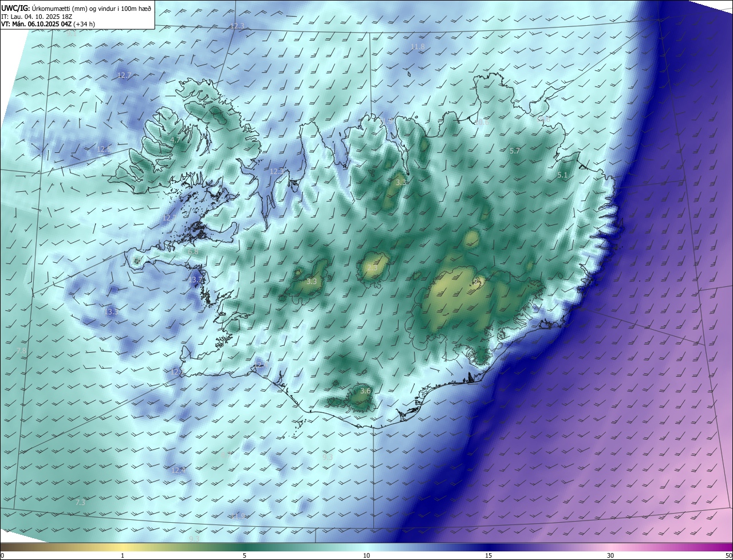Screen dimensions: 733x560
Task: Click the 10 tick label on the colour scale
Action: [x=366, y=555]
